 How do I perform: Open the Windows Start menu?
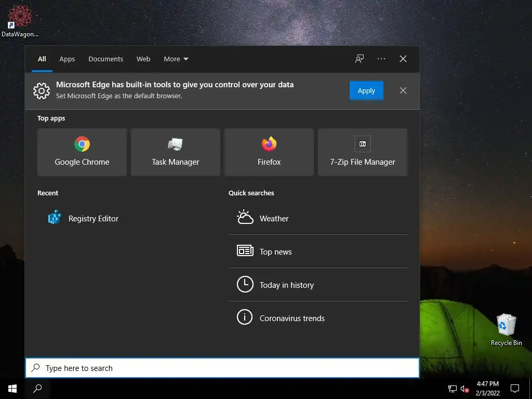(x=12, y=389)
